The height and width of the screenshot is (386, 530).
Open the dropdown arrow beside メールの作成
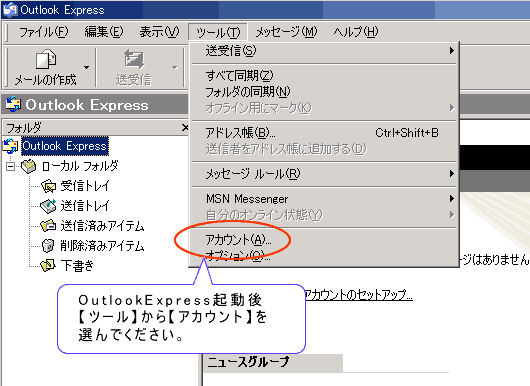(x=87, y=67)
